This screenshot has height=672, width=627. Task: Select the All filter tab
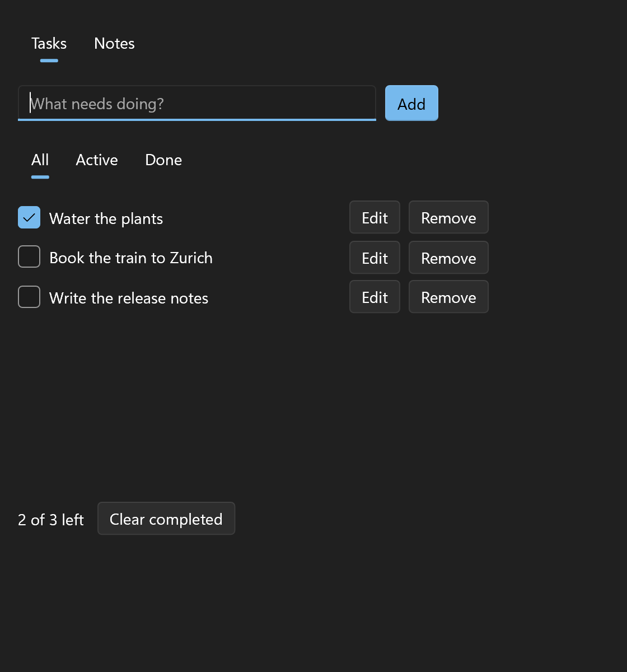pyautogui.click(x=40, y=160)
